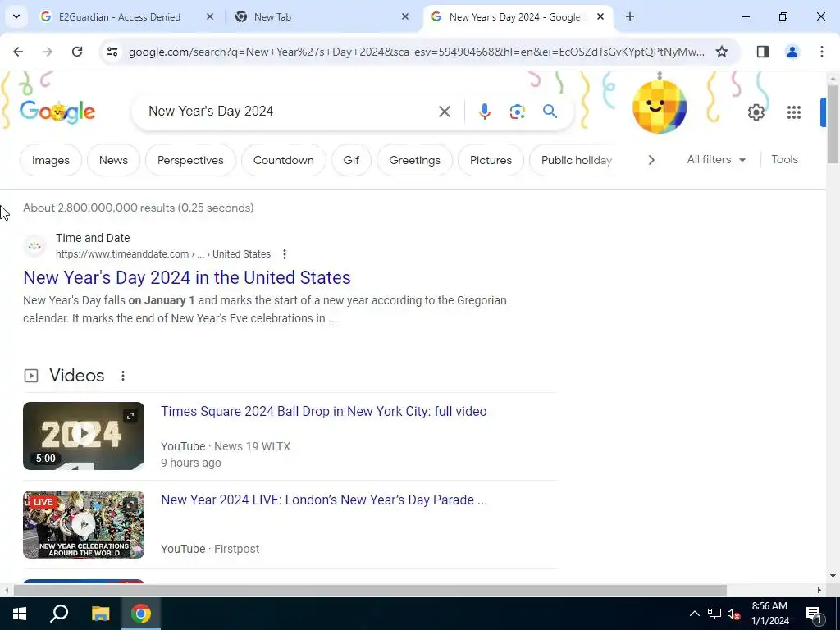Open the Google apps grid
The image size is (840, 630).
tap(794, 112)
